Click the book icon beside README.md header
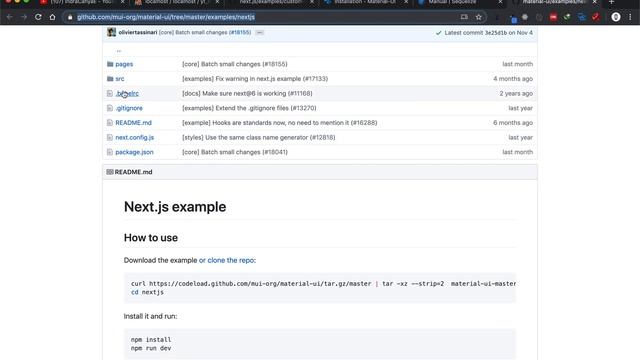 [x=110, y=172]
